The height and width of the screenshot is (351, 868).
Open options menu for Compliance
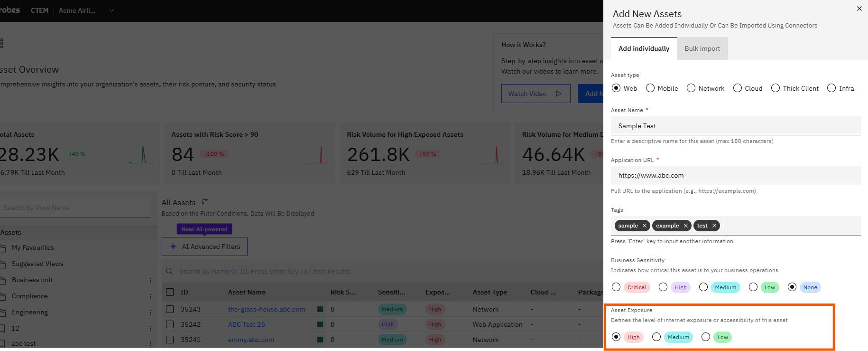click(150, 296)
